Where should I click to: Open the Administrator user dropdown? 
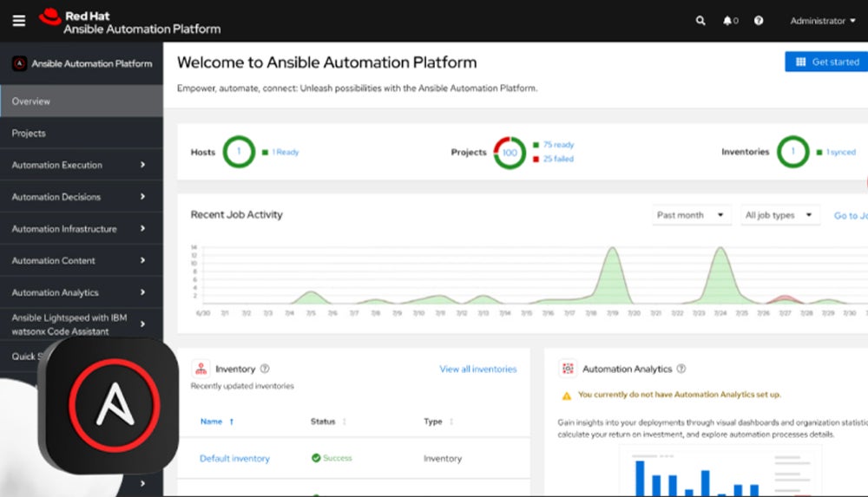tap(822, 21)
